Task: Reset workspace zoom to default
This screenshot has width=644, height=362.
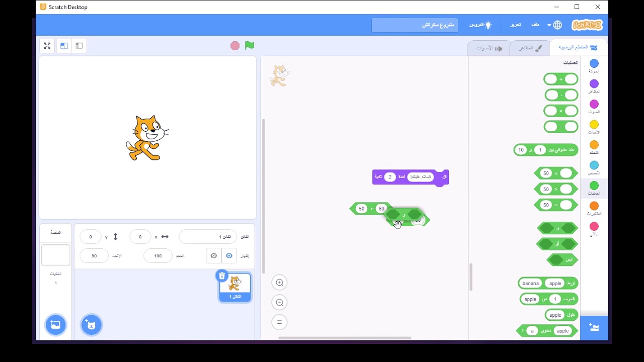Action: pos(280,322)
